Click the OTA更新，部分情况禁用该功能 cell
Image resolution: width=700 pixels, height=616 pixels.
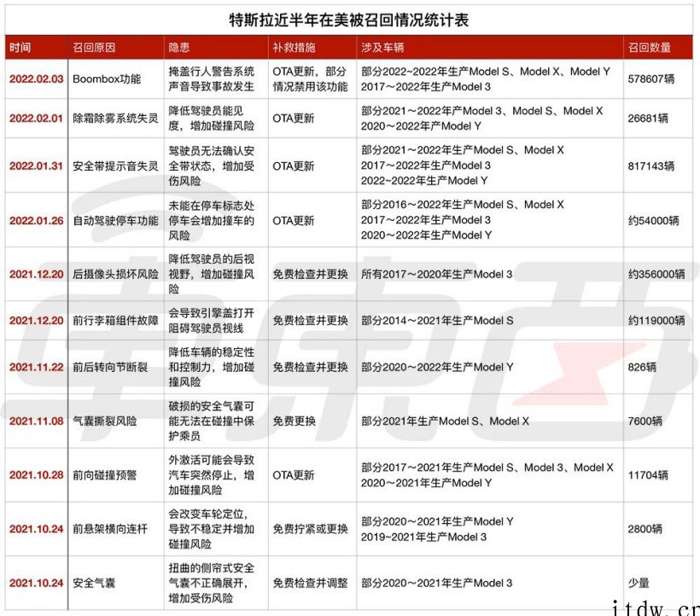pos(310,79)
